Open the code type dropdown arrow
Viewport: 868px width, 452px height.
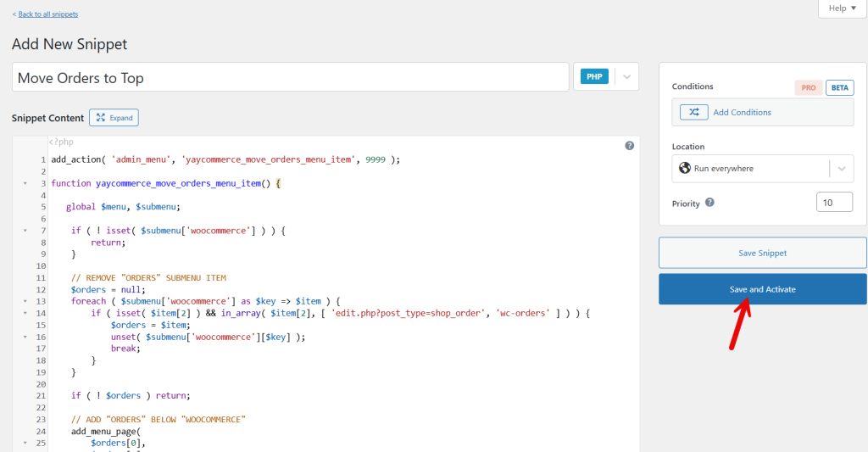626,77
